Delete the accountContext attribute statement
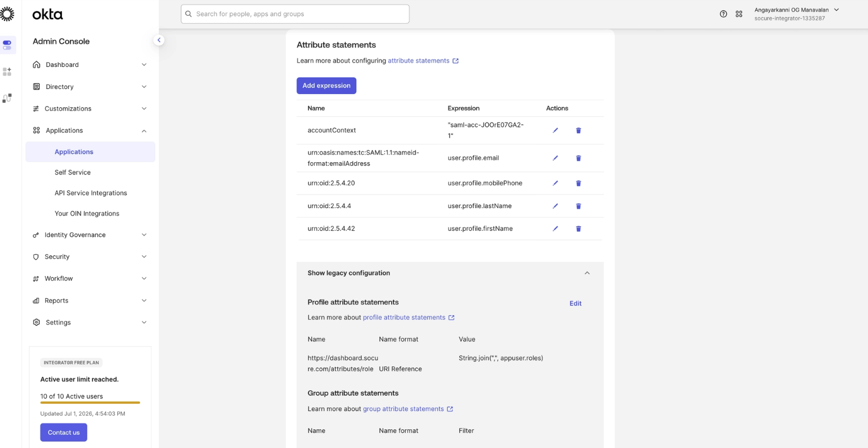The height and width of the screenshot is (448, 868). pyautogui.click(x=578, y=130)
